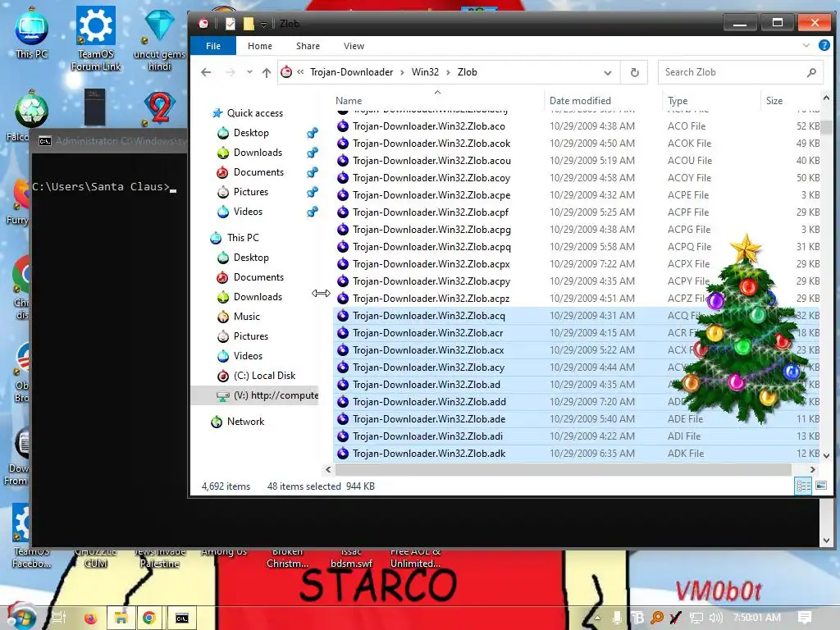Select Win32 in address breadcrumb
Viewport: 840px width, 630px height.
[x=425, y=72]
